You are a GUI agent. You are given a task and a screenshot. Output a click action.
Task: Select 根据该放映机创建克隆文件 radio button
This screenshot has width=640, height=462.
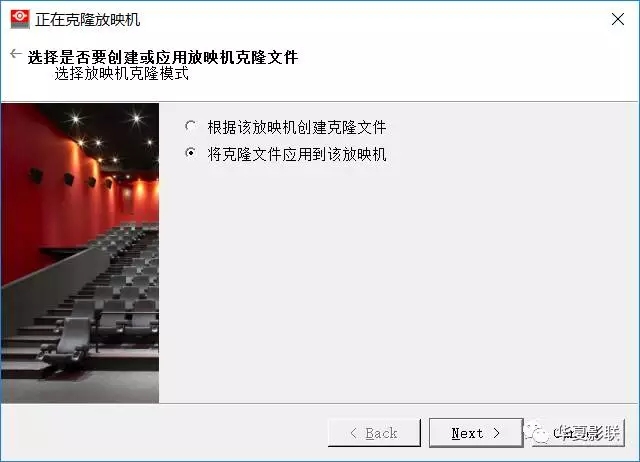[x=190, y=126]
